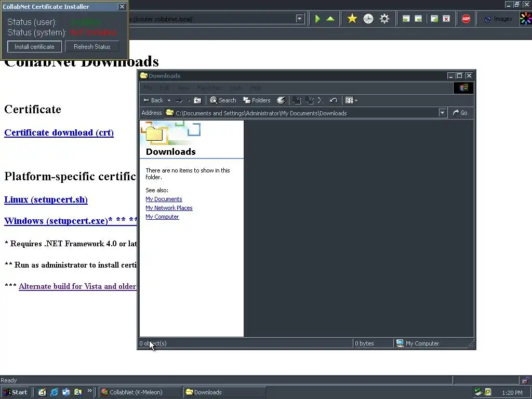Expand the Explorer Address bar dropdown
The image size is (532, 399).
click(x=442, y=113)
